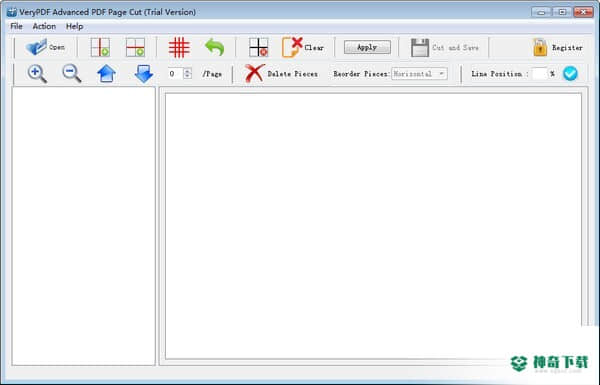Go to previous page with up arrow
600x385 pixels.
[106, 73]
